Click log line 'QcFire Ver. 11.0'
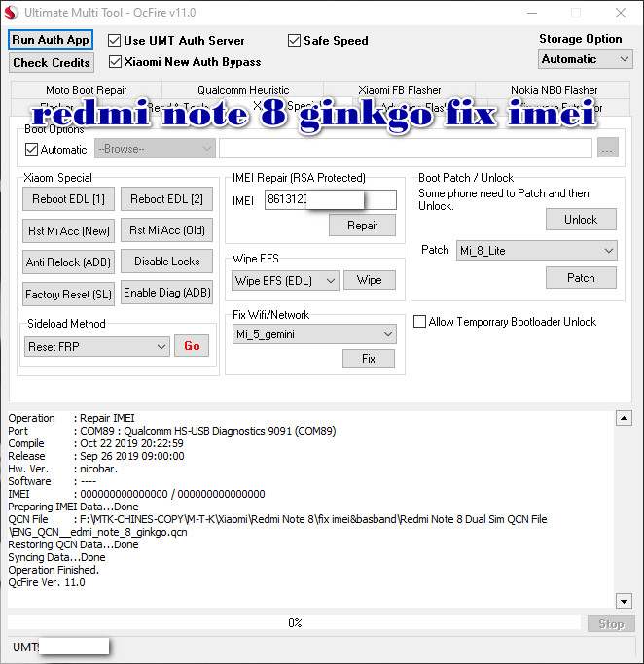Viewport: 644px width, 664px height. click(x=47, y=582)
